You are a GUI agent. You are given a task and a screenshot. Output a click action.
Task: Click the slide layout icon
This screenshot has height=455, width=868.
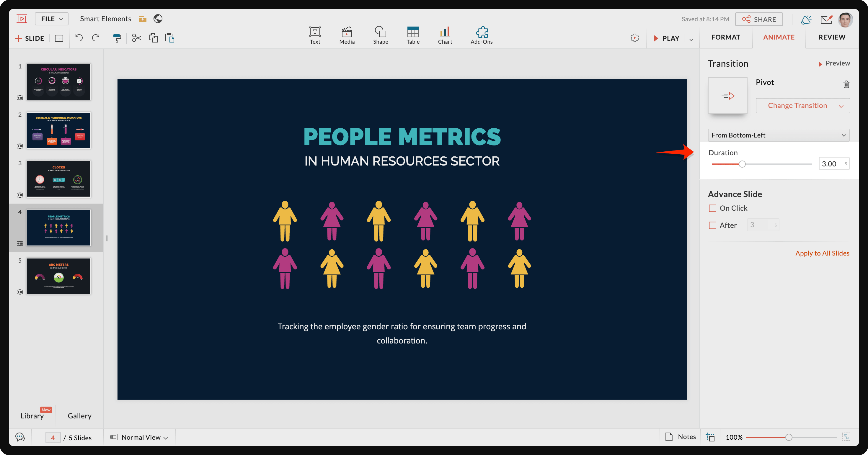point(59,38)
